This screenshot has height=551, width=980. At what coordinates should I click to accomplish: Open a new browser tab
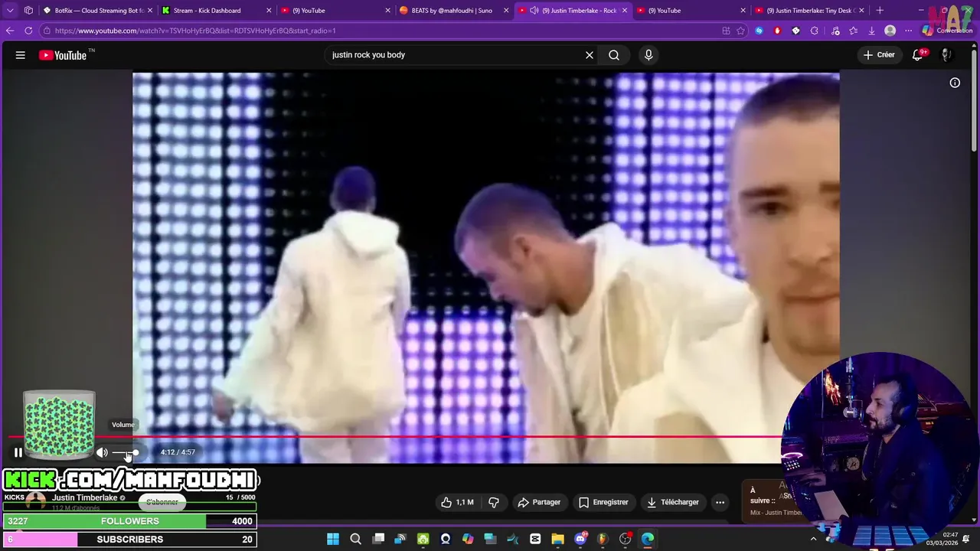[x=880, y=11]
